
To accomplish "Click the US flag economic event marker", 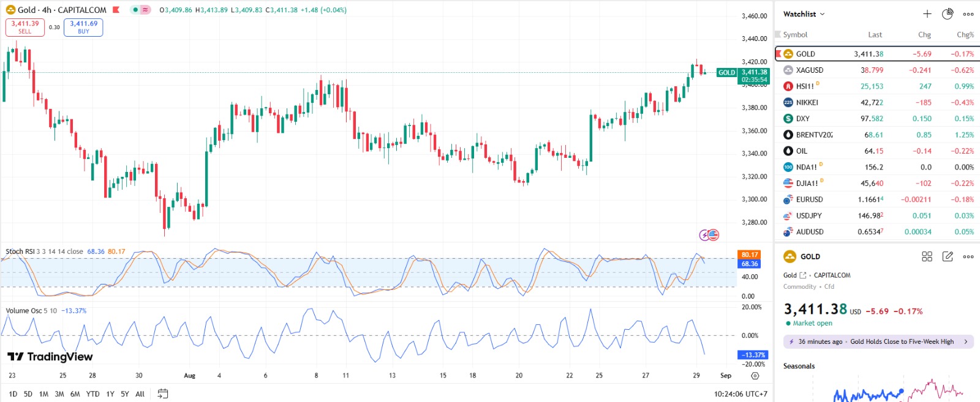I will (713, 235).
